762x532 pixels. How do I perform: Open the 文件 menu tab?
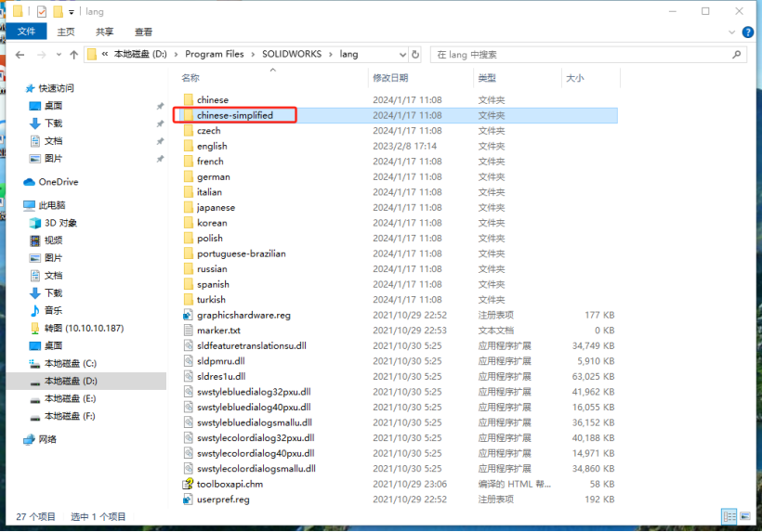pos(26,32)
